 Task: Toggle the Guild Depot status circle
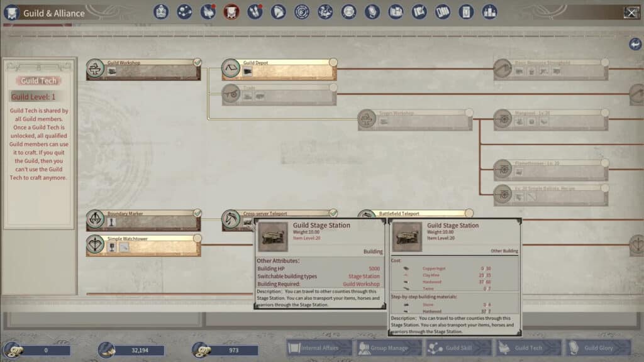(x=333, y=62)
